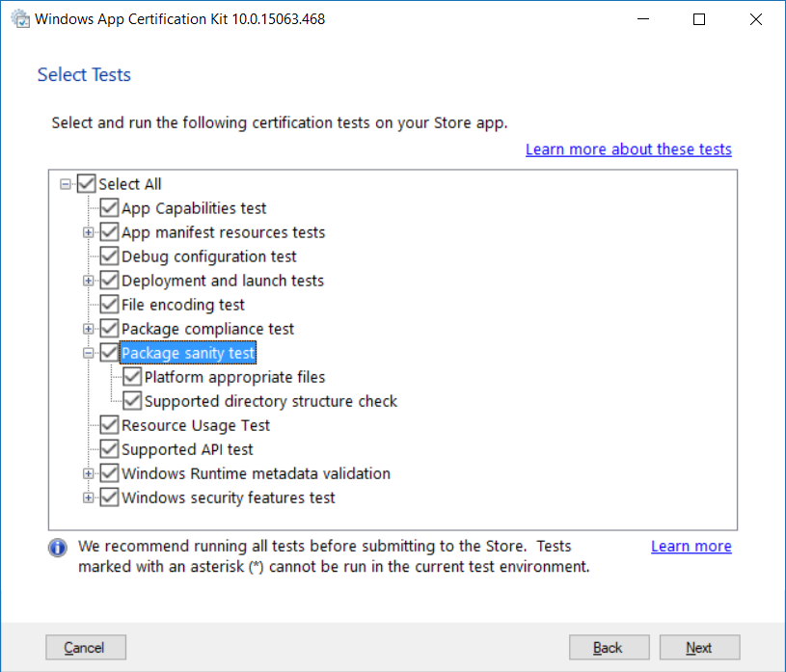
Task: Toggle Deployment and launch tests checkbox
Action: [109, 281]
